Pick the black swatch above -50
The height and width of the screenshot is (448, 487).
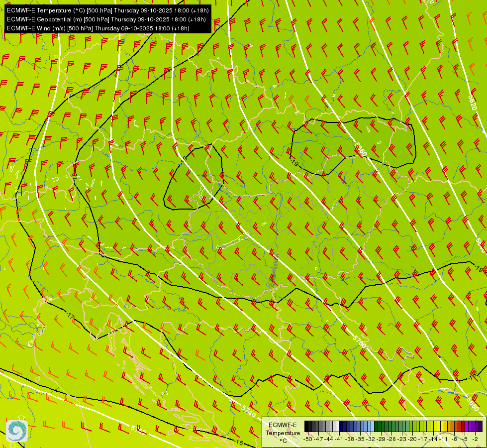pyautogui.click(x=306, y=426)
